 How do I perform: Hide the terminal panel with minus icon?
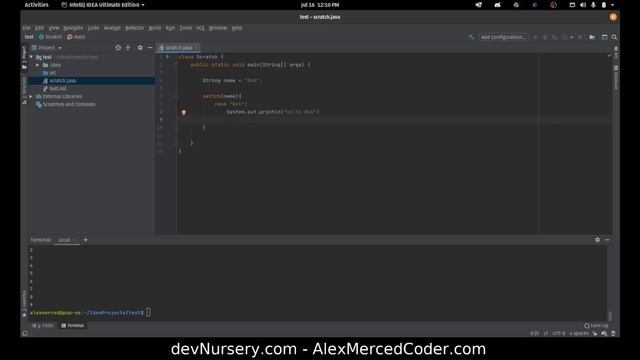[607, 240]
